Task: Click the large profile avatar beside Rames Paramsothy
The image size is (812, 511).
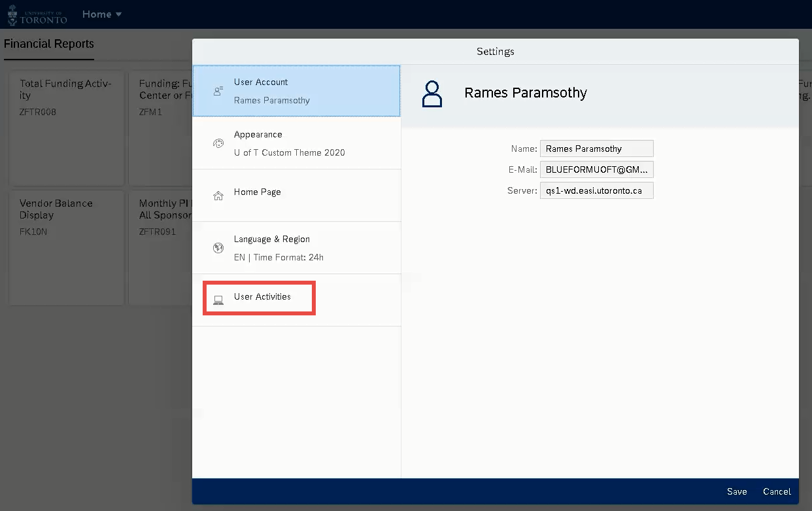Action: 432,93
